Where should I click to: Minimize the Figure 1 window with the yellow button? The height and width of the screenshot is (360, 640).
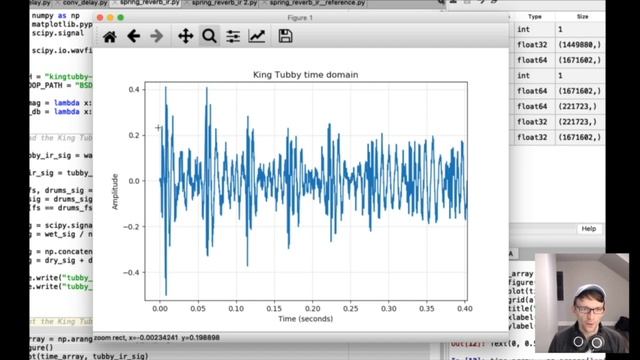tap(110, 18)
